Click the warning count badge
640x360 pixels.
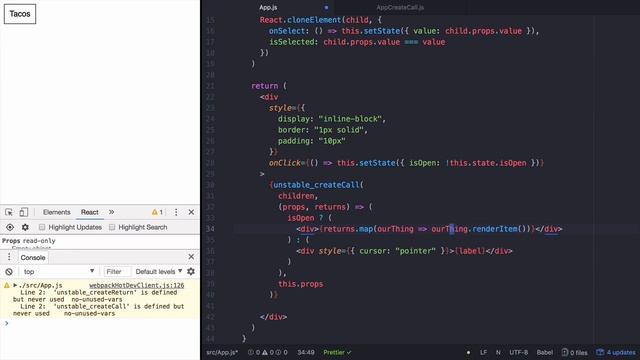(157, 212)
